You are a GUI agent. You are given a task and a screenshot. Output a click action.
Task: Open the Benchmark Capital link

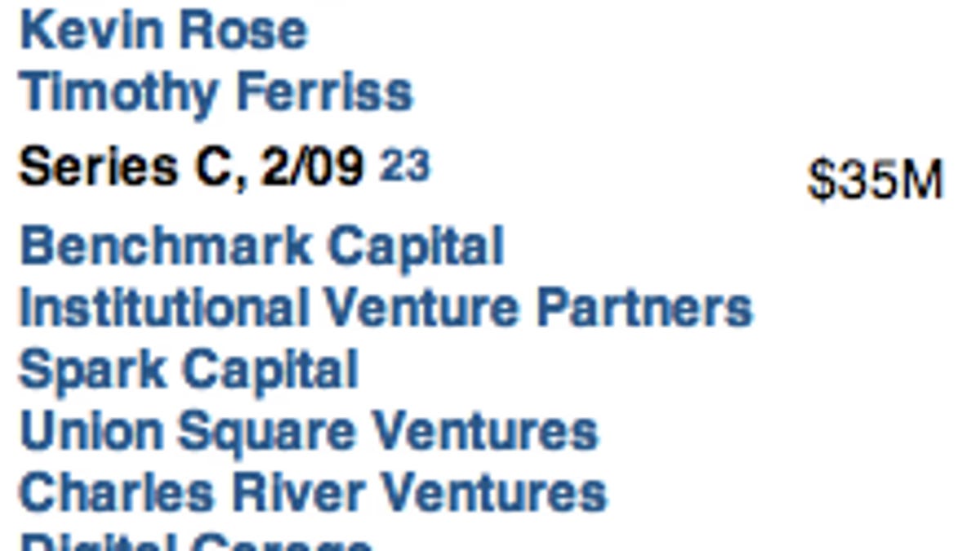point(261,246)
